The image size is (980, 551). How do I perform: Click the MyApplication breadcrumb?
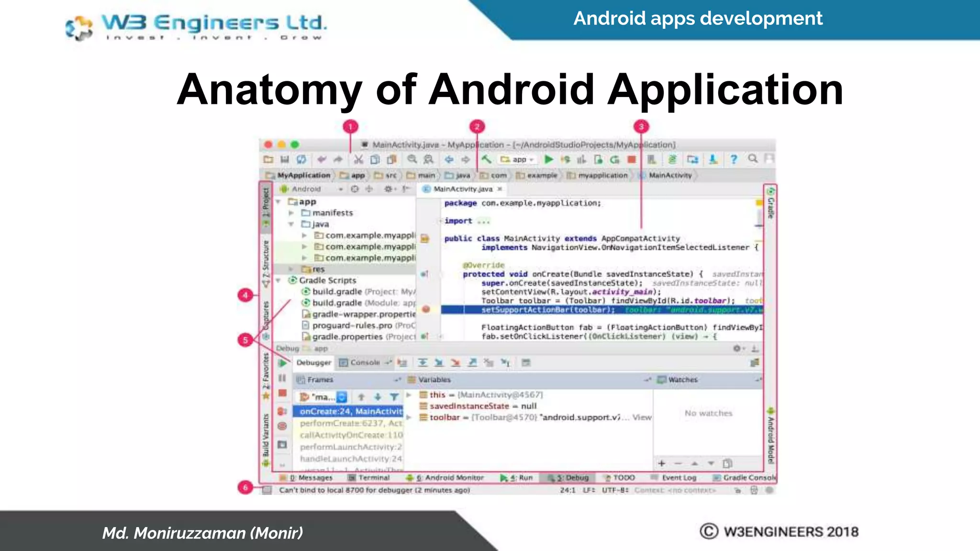298,175
